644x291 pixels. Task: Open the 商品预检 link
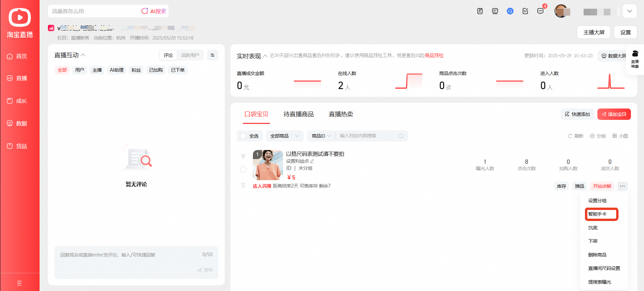click(x=434, y=56)
